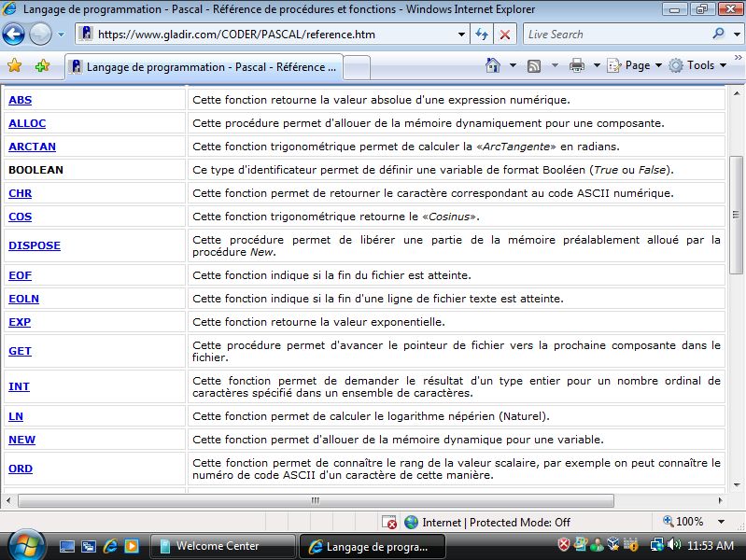
Task: Follow the INT link
Action: point(19,386)
